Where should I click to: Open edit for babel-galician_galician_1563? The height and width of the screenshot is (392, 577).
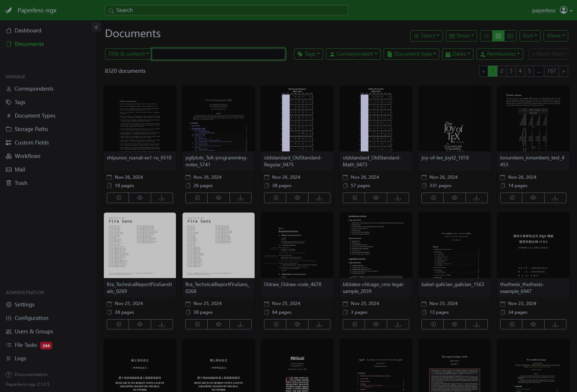point(433,324)
